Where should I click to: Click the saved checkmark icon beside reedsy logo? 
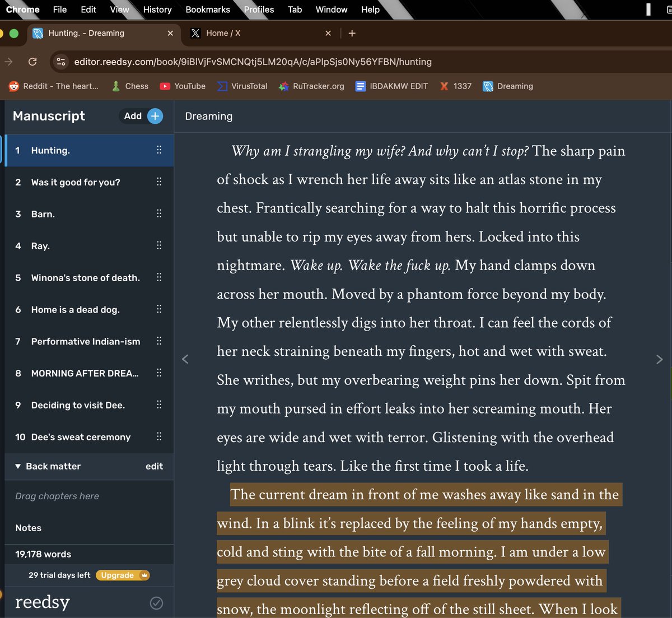157,603
